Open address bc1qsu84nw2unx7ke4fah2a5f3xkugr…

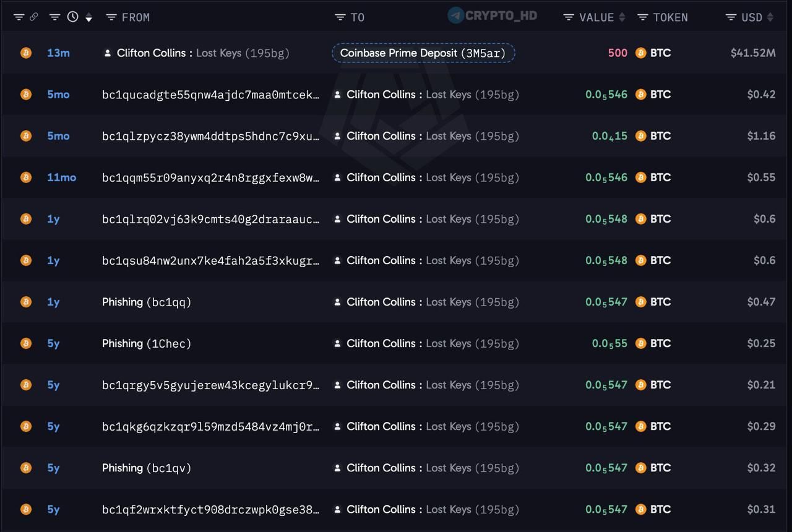211,260
